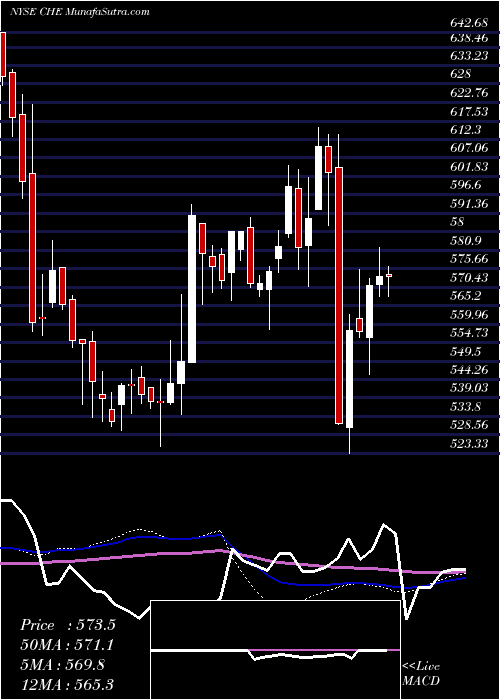Image resolution: width=500 pixels, height=700 pixels.
Task: Click the 50MA : 571.1 readout
Action: click(x=67, y=645)
